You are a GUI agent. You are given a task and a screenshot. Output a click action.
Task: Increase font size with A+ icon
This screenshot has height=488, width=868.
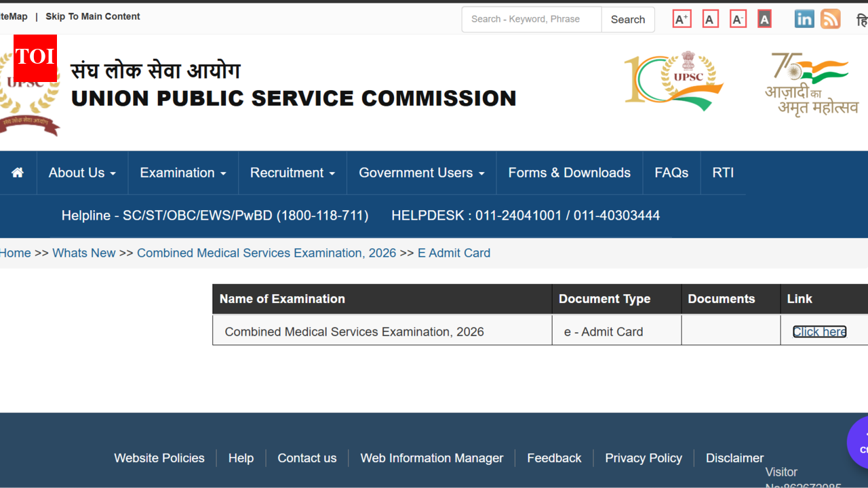coord(682,19)
